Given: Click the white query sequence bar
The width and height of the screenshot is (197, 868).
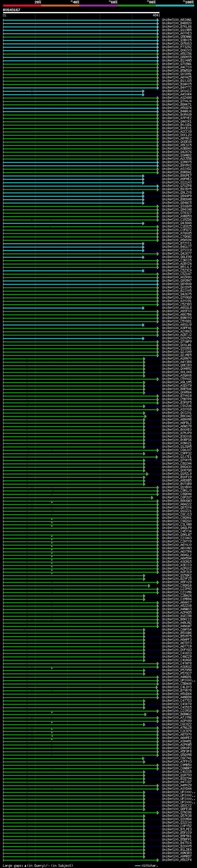Looking at the screenshot, I should click(81, 12).
